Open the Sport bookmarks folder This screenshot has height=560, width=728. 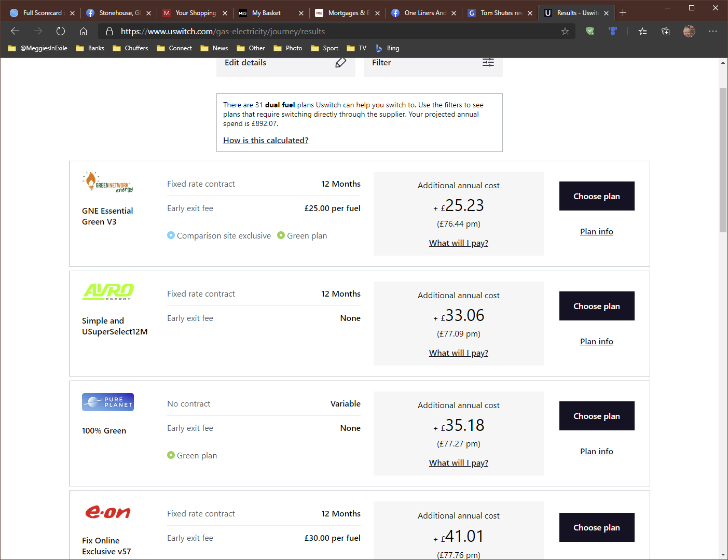click(x=324, y=48)
